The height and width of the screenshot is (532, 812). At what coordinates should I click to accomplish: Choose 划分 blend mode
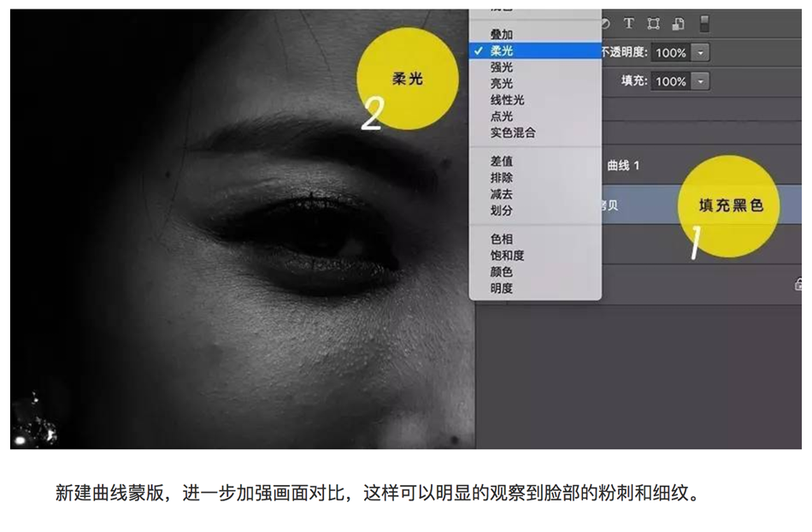(535, 210)
